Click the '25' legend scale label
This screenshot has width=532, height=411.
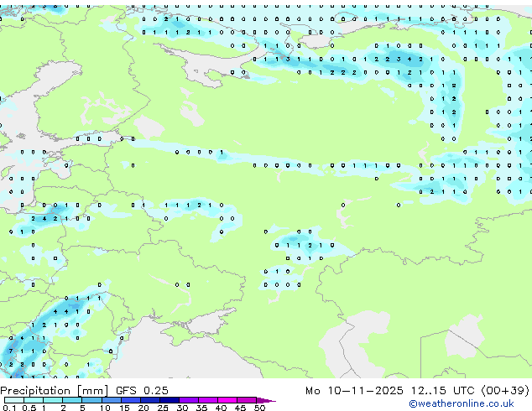coord(163,408)
